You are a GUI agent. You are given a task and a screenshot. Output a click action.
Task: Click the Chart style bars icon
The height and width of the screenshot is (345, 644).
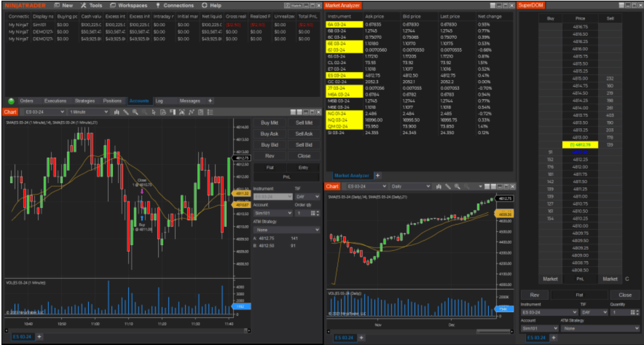click(117, 112)
